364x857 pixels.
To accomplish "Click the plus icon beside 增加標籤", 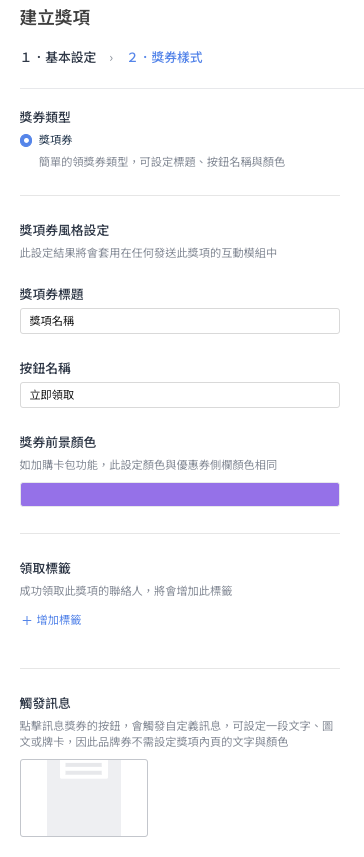I will tap(26, 620).
